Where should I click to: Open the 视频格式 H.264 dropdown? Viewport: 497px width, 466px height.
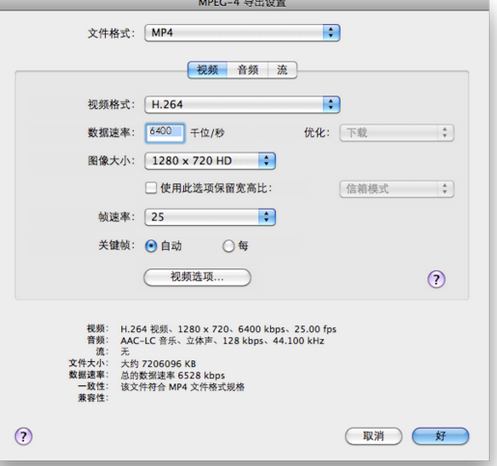(x=242, y=105)
